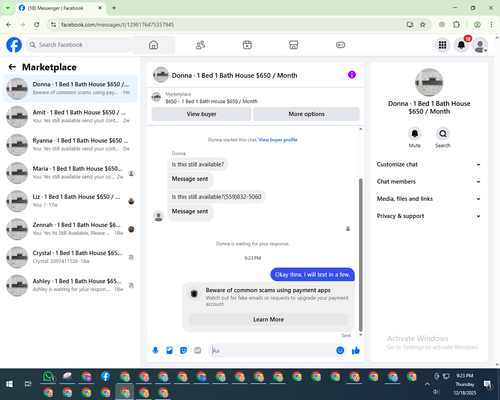Click the attach file icon in composer
The height and width of the screenshot is (400, 500).
pyautogui.click(x=170, y=350)
